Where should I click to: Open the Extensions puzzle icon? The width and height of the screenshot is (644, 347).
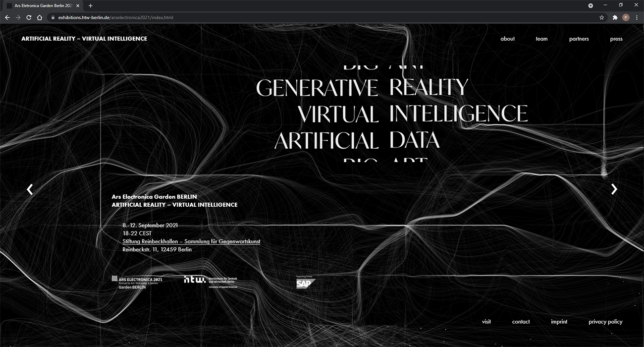[x=615, y=17]
